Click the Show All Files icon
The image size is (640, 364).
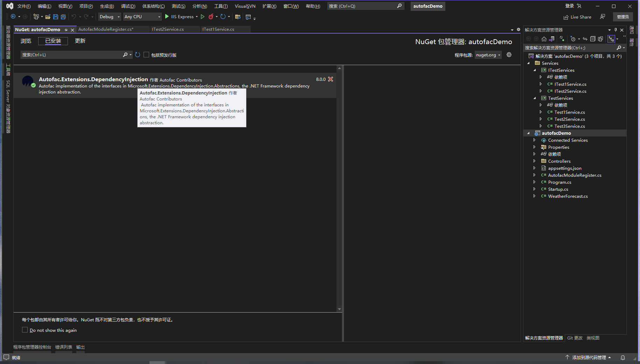601,39
